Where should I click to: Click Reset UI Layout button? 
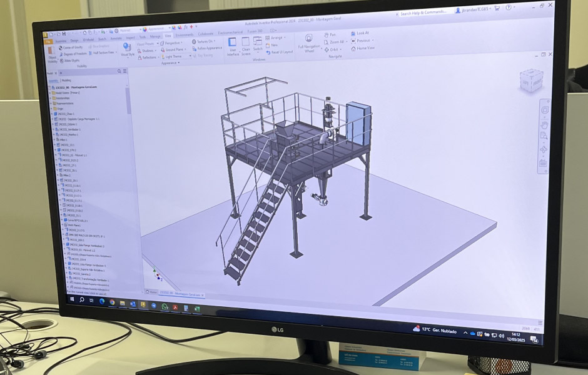click(x=281, y=52)
